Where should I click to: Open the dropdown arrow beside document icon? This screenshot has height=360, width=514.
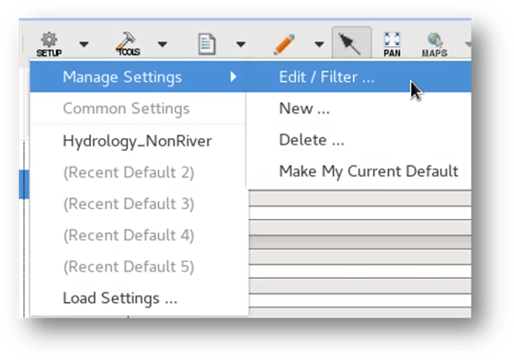(241, 44)
